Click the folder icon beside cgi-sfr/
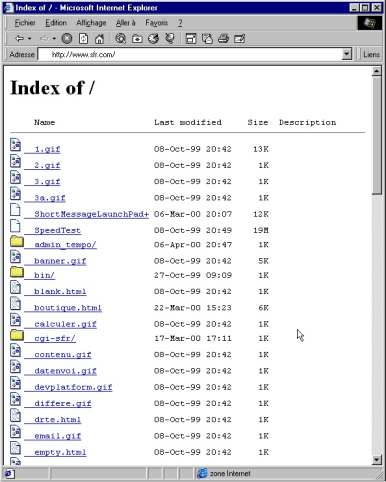The image size is (386, 482). [17, 335]
